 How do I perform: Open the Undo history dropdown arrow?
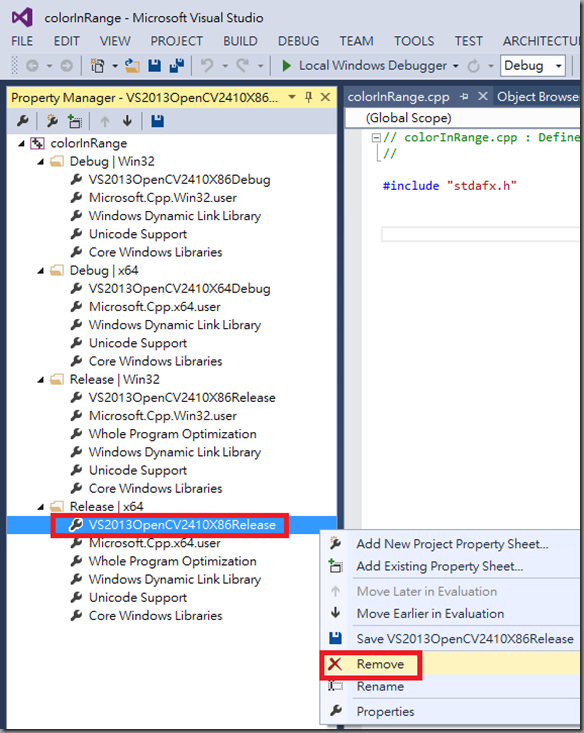click(x=225, y=66)
